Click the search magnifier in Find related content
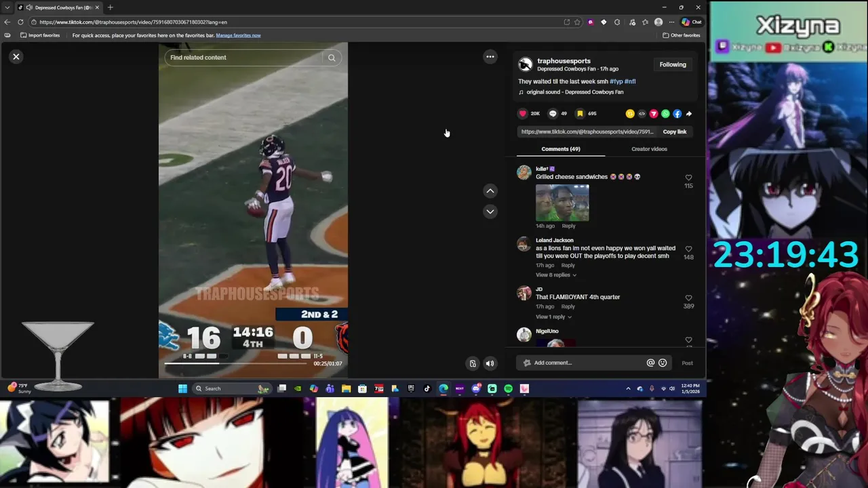The height and width of the screenshot is (488, 868). click(x=332, y=58)
